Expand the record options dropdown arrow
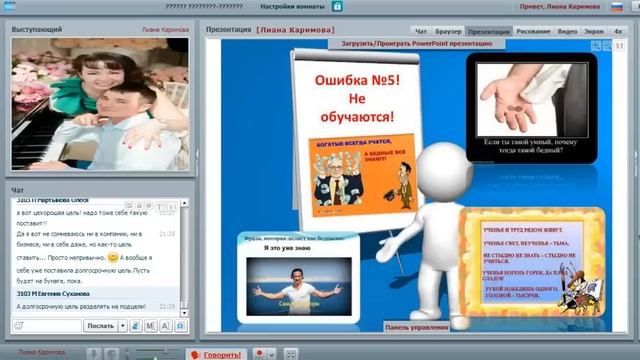 tap(271, 354)
